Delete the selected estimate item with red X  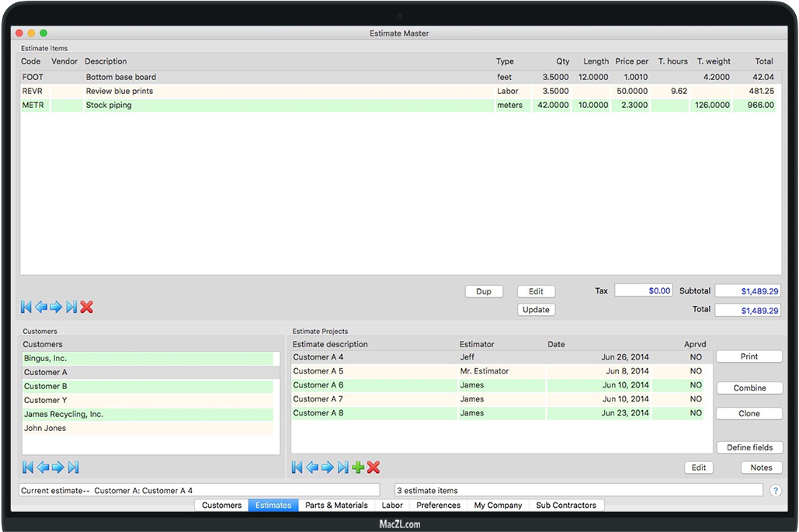86,308
